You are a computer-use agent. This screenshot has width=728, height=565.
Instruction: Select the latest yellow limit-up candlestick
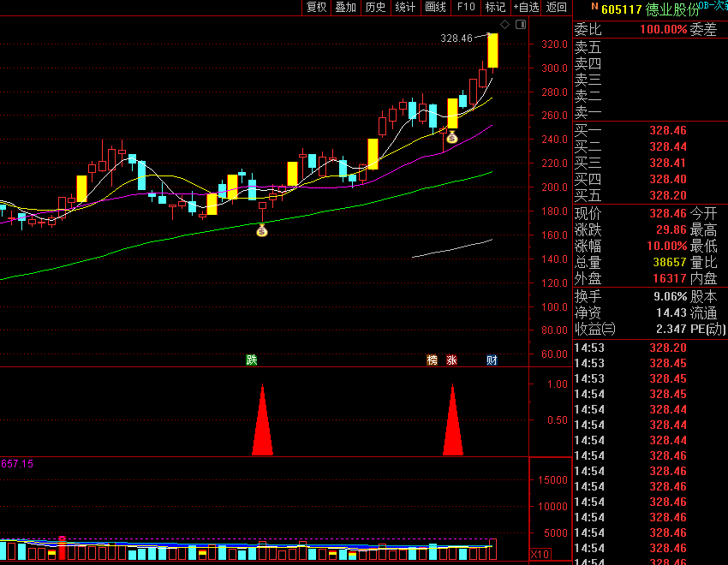coord(493,51)
